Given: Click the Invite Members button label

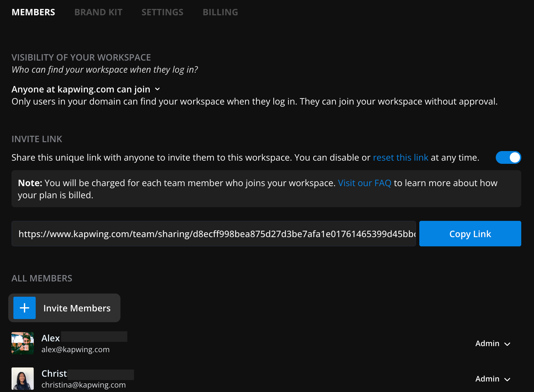Looking at the screenshot, I should [77, 308].
